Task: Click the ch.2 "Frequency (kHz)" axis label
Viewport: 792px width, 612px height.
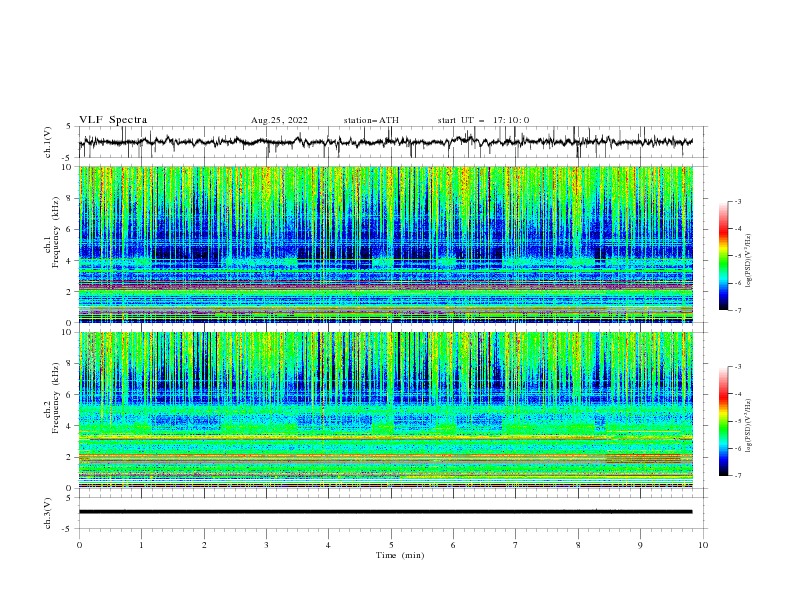Action: 56,397
